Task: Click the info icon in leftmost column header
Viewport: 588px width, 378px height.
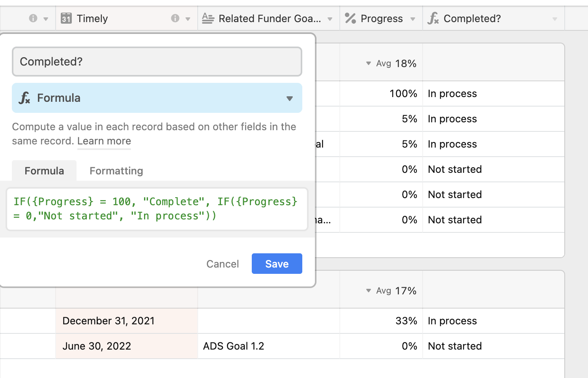Action: coord(33,18)
